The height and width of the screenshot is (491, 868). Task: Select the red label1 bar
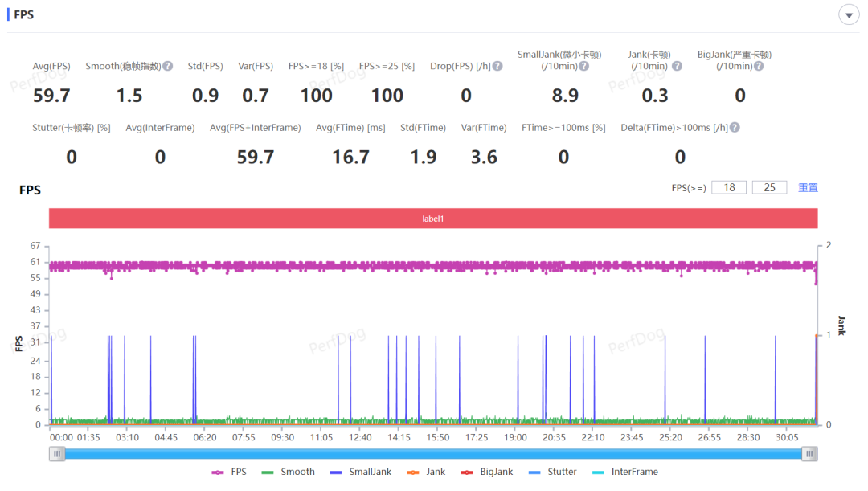433,219
